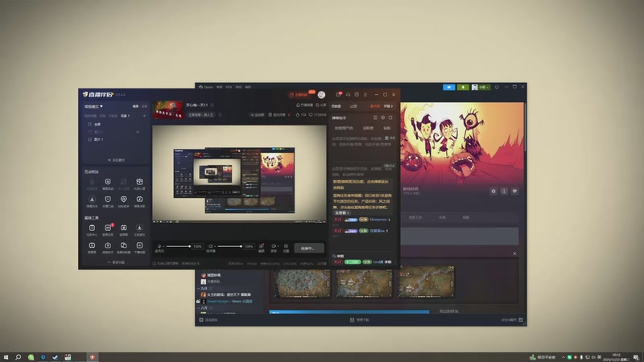Image resolution: width=644 pixels, height=362 pixels.
Task: Click the gear icon under Steam game banner
Action: (493, 191)
